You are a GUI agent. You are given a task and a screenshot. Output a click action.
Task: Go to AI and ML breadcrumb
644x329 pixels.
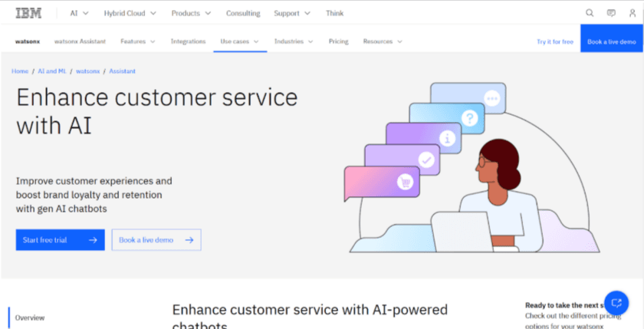coord(52,71)
